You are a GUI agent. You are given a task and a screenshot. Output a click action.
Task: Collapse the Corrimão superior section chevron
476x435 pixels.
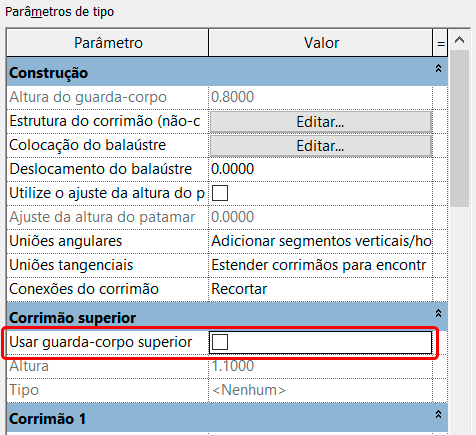click(438, 313)
